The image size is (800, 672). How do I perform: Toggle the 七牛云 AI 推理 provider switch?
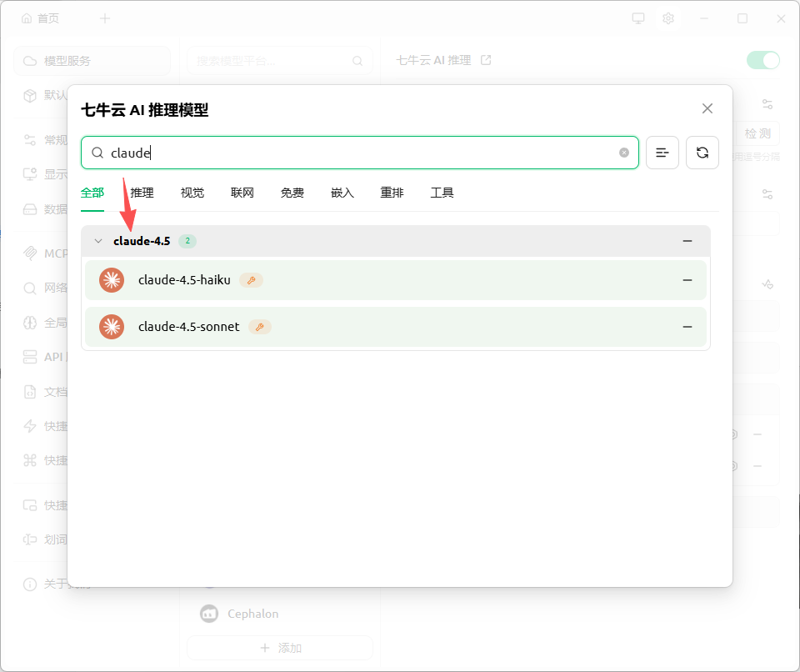(x=762, y=60)
